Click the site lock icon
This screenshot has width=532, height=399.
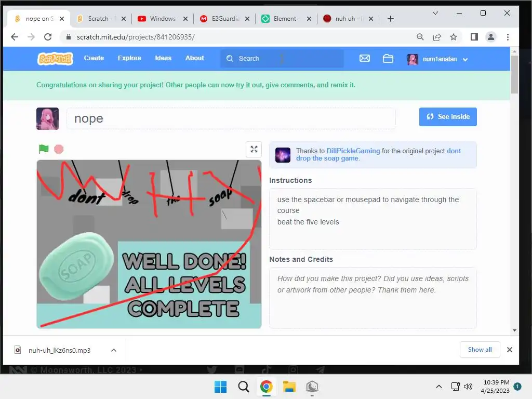(69, 37)
